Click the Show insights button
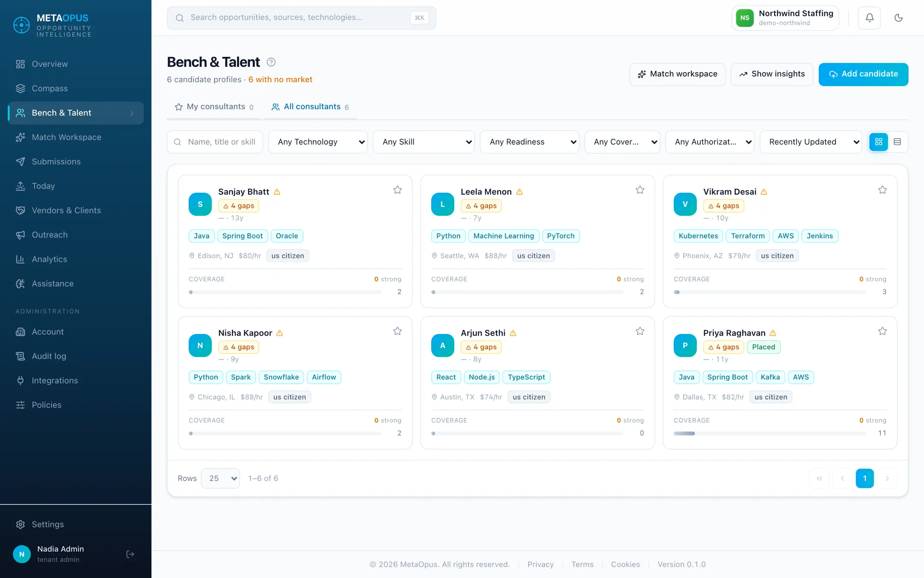 (x=772, y=74)
